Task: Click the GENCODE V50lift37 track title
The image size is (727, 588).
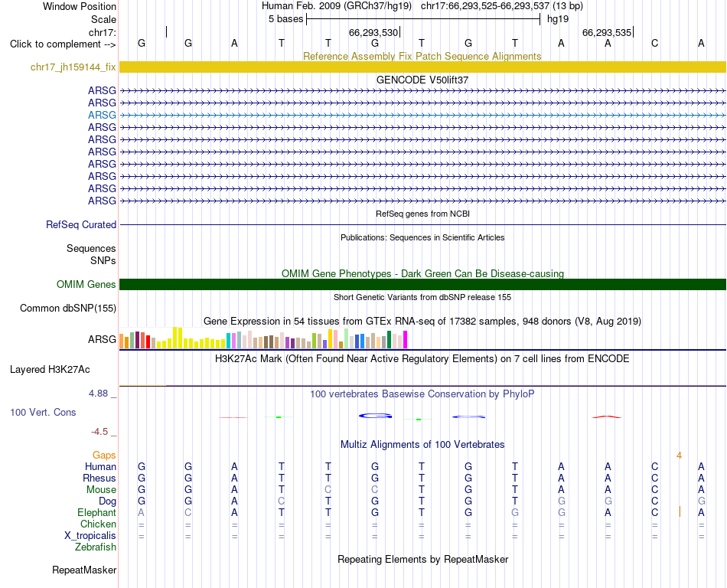Action: pyautogui.click(x=422, y=80)
